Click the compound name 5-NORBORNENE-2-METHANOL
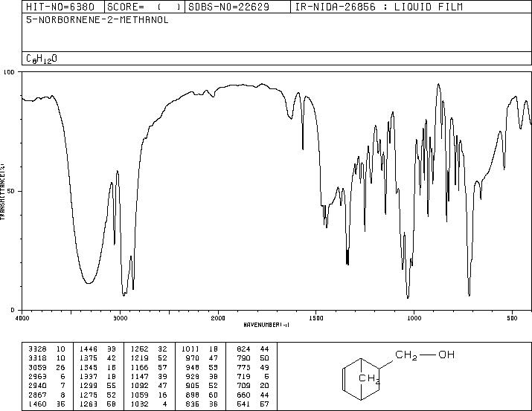Image resolution: width=532 pixels, height=411 pixels. tap(97, 20)
